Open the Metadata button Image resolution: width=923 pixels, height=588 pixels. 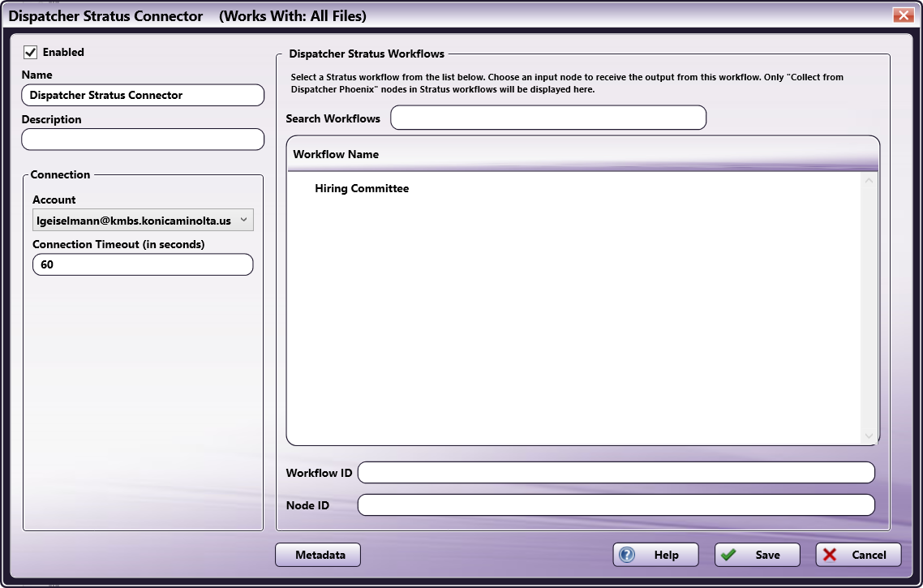[318, 555]
